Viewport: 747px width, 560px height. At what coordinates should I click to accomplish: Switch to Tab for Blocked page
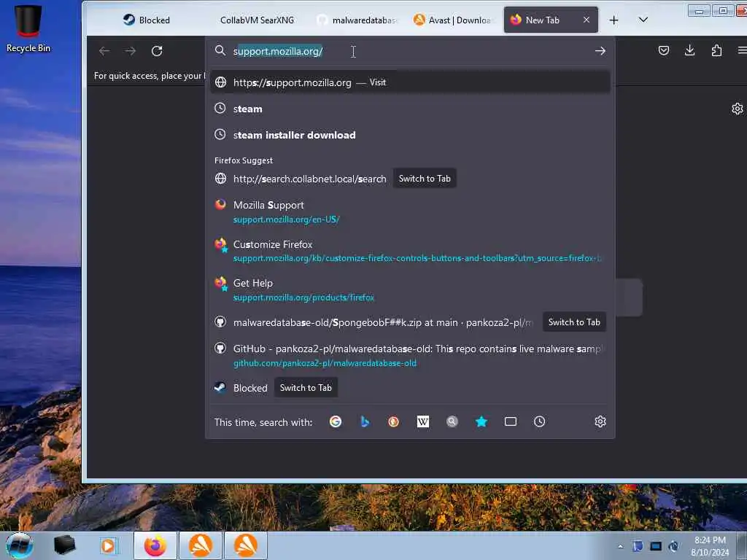tap(306, 388)
